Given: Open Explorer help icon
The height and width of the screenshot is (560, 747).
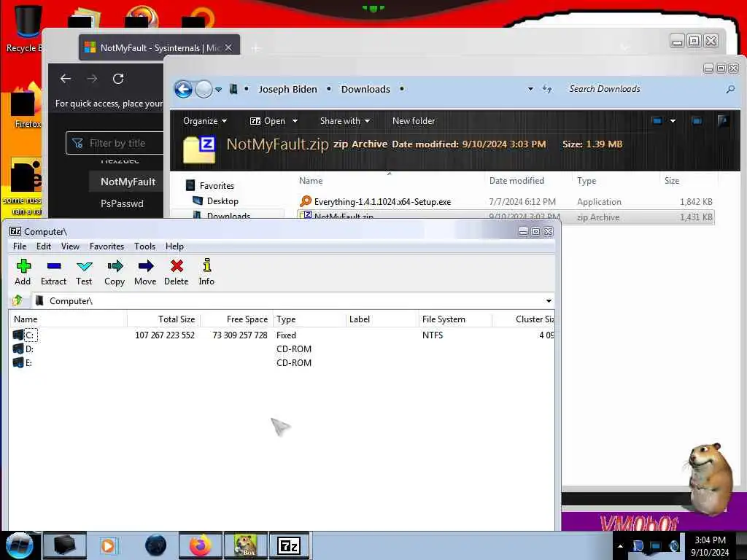Looking at the screenshot, I should pyautogui.click(x=723, y=121).
